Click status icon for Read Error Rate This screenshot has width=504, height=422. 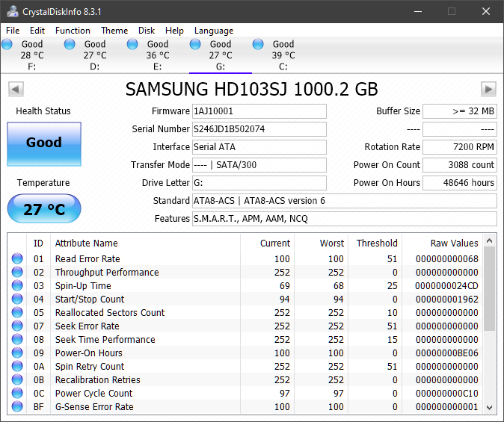click(17, 258)
